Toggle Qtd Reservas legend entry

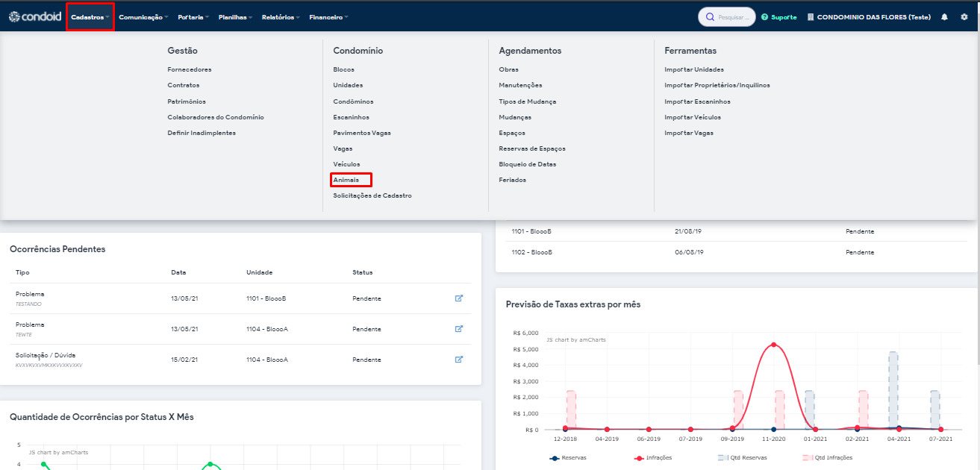click(742, 457)
